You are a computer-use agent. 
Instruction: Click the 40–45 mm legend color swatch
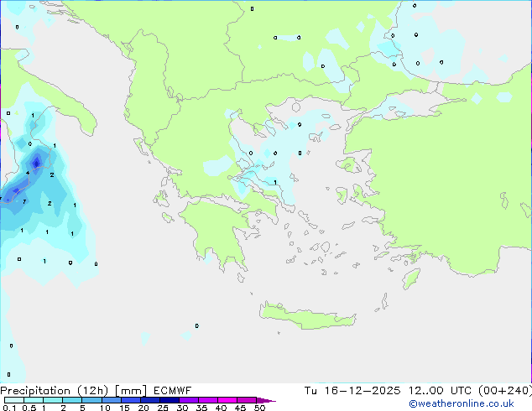pyautogui.click(x=227, y=400)
